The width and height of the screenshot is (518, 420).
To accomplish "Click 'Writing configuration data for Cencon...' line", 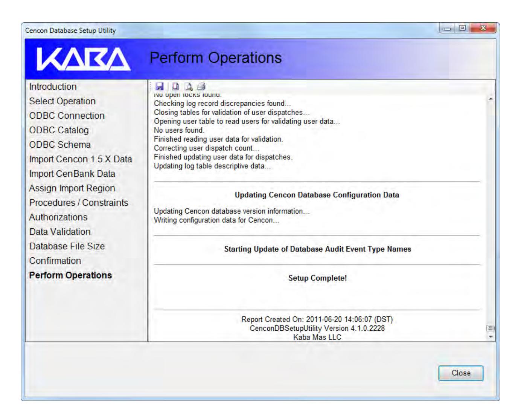I will click(217, 220).
